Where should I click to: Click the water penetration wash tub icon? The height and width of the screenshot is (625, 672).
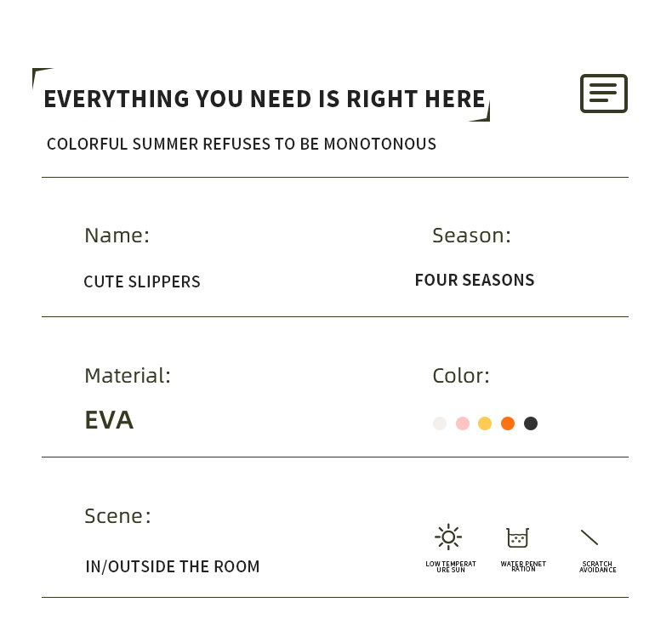tap(517, 537)
